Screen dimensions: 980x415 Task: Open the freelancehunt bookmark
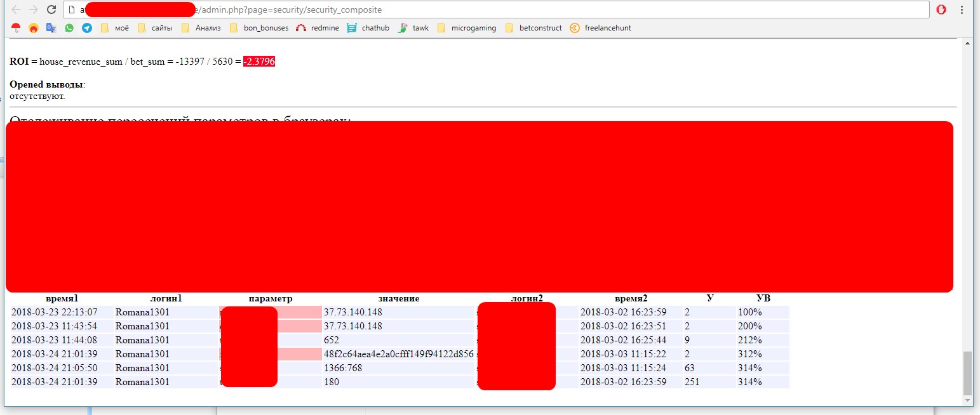601,28
